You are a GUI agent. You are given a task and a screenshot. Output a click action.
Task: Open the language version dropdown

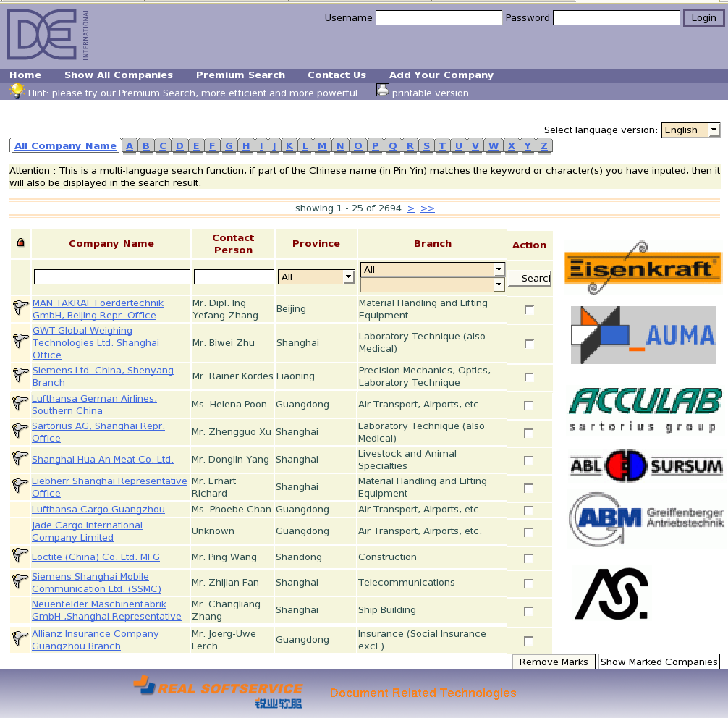(691, 130)
